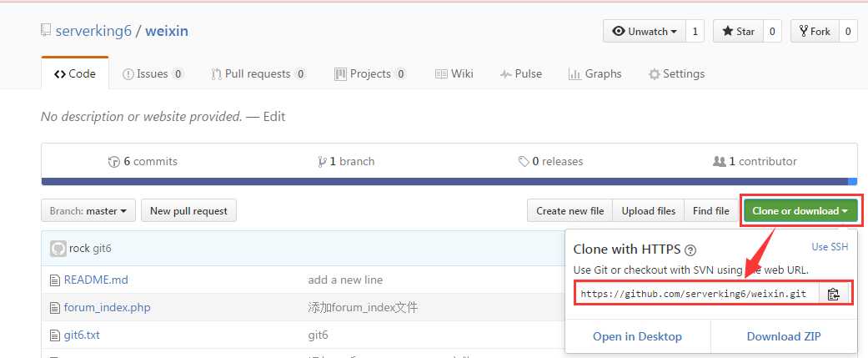Click the New pull request button
Viewport: 868px width, 358px height.
(x=188, y=210)
